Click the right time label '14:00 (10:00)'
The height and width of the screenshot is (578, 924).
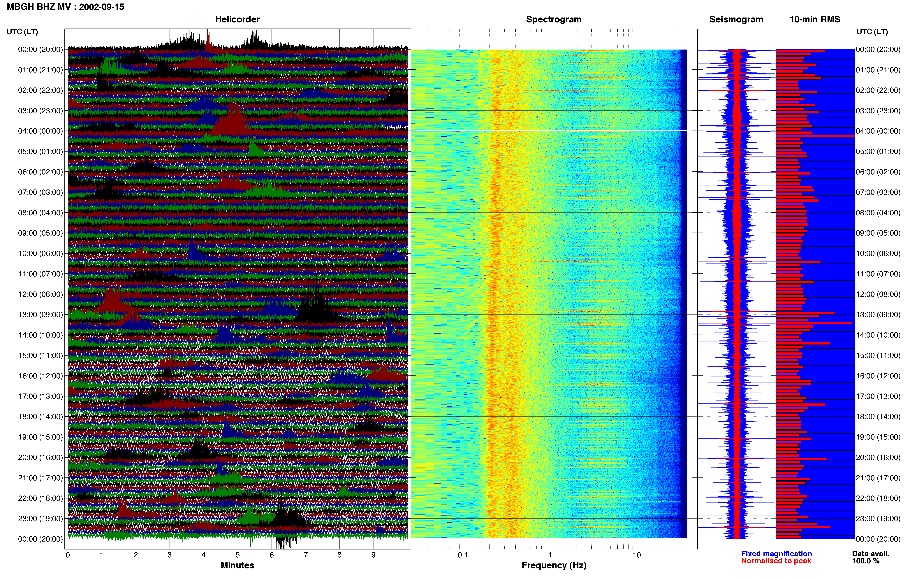click(878, 335)
